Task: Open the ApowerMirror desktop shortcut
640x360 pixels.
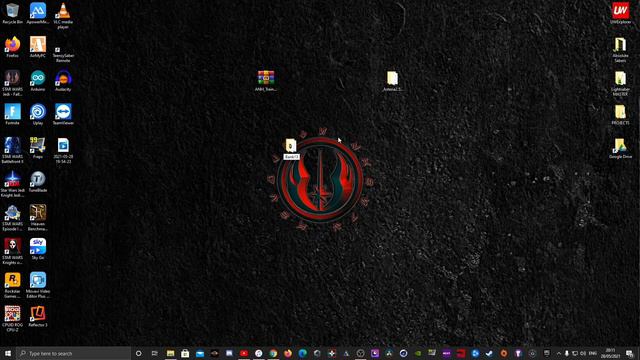Action: click(x=38, y=13)
